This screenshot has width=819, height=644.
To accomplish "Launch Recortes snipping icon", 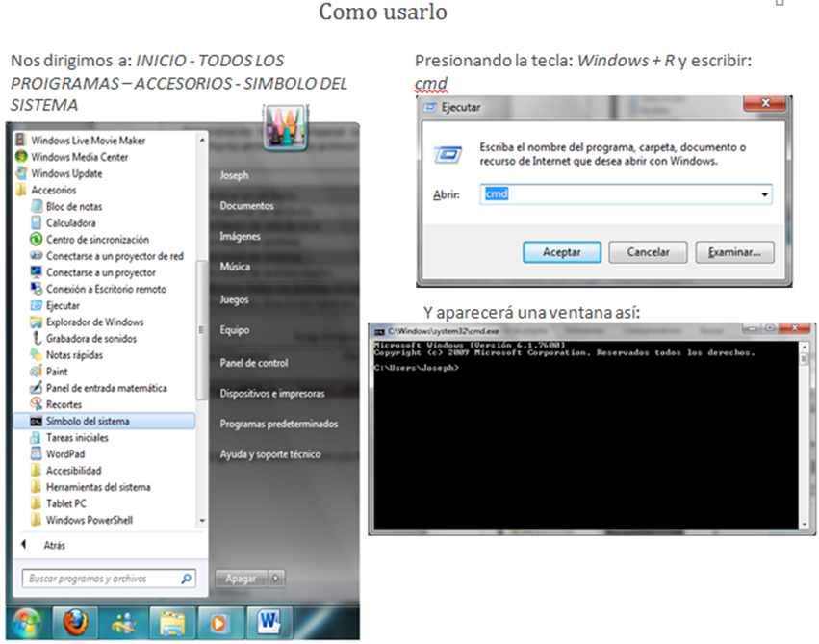I will (36, 403).
